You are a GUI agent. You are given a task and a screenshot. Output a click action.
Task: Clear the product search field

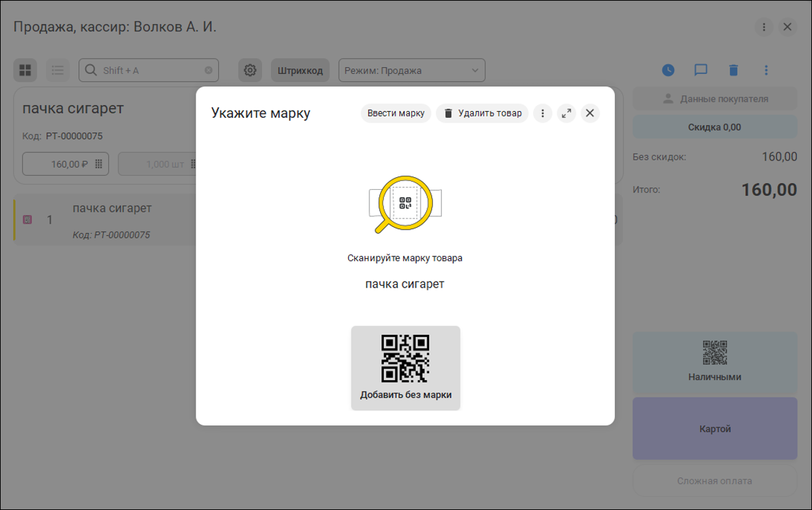pyautogui.click(x=208, y=70)
